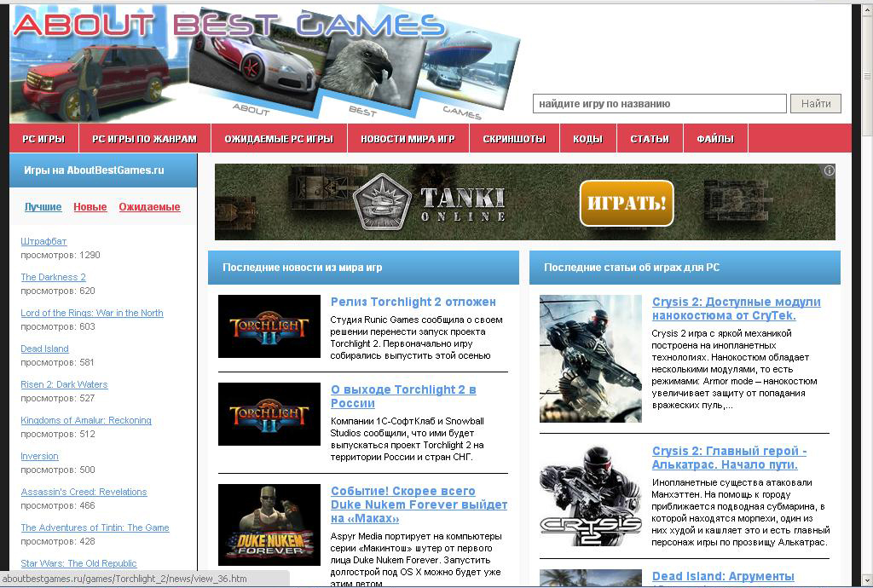Click the About Best Games site logo
873x588 pixels.
(x=229, y=25)
